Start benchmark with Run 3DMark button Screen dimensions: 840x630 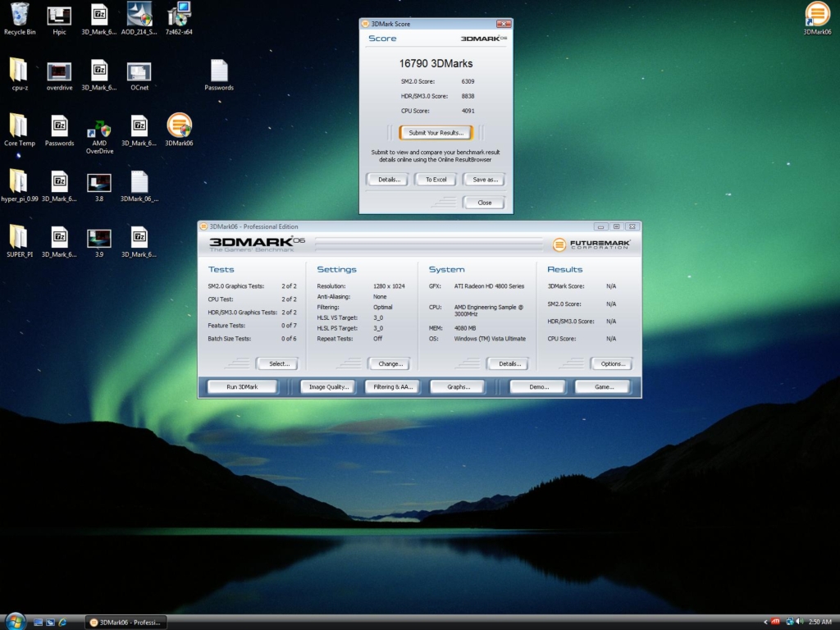click(242, 387)
